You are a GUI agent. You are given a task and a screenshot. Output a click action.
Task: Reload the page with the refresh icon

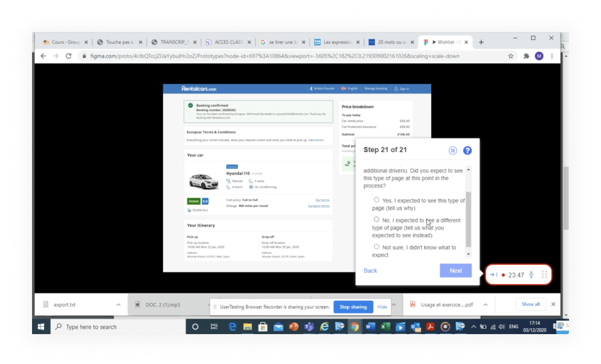[68, 56]
